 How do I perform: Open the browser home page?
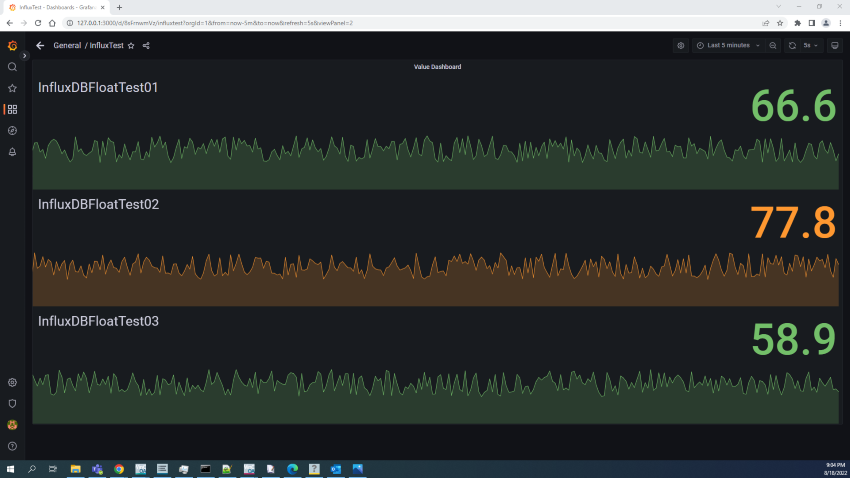pos(52,23)
